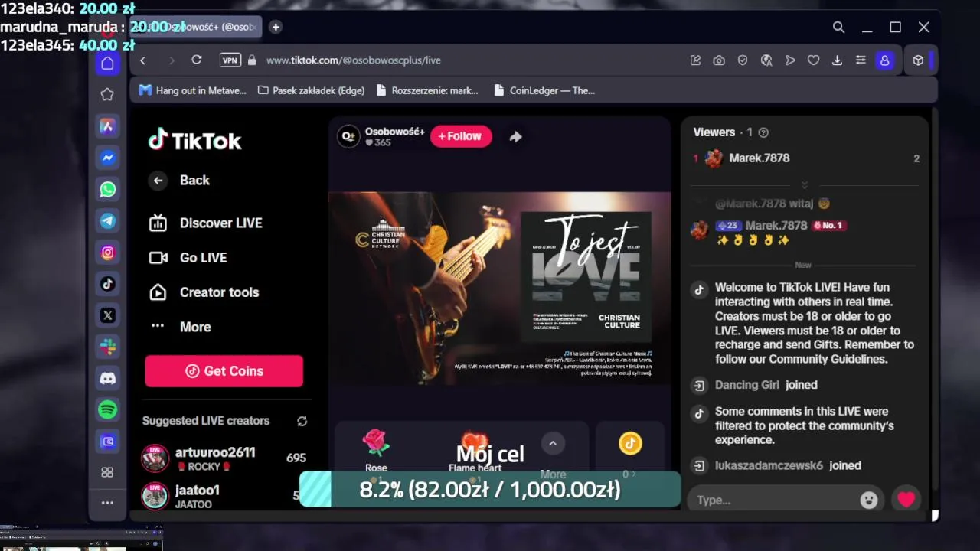This screenshot has width=980, height=551.
Task: Select the Osobowość+ browser tab
Action: 197,27
